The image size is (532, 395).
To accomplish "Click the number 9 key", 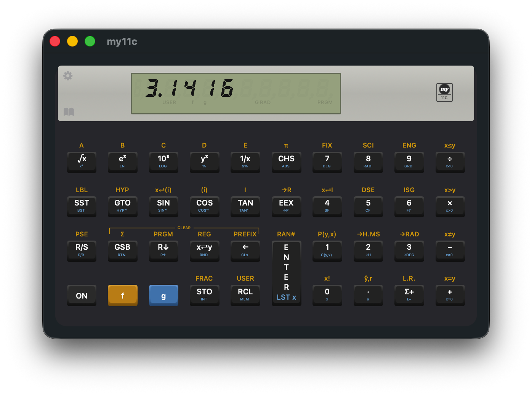I will tap(409, 162).
